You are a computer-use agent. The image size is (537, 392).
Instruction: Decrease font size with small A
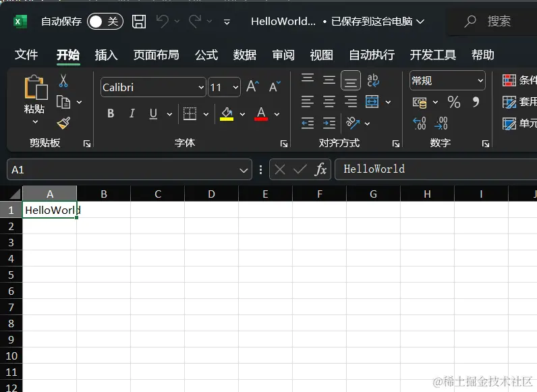[275, 86]
